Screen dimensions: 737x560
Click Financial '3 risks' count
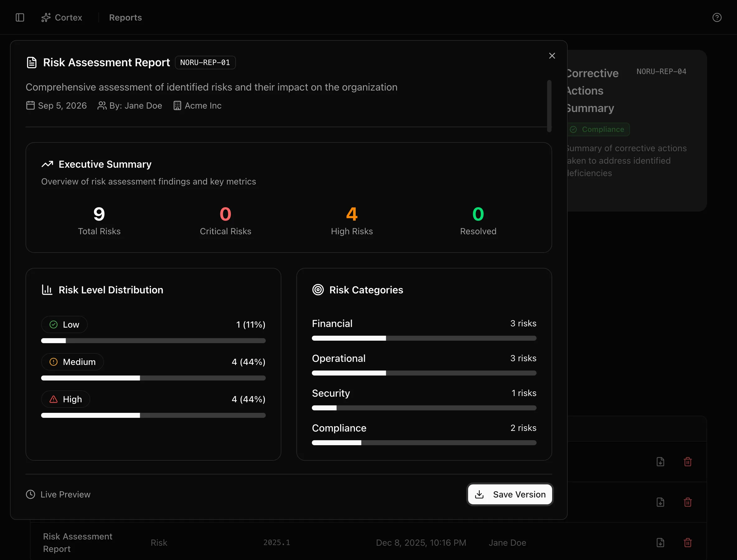523,323
